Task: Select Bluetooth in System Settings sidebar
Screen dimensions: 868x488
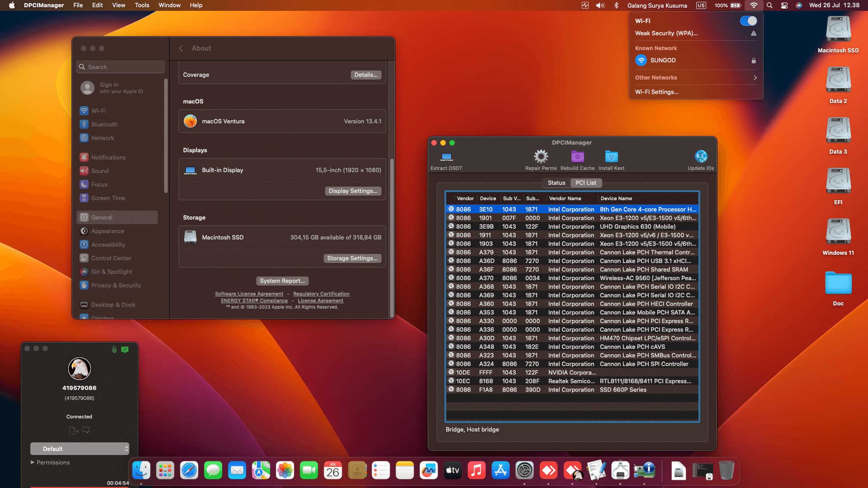Action: tap(104, 124)
